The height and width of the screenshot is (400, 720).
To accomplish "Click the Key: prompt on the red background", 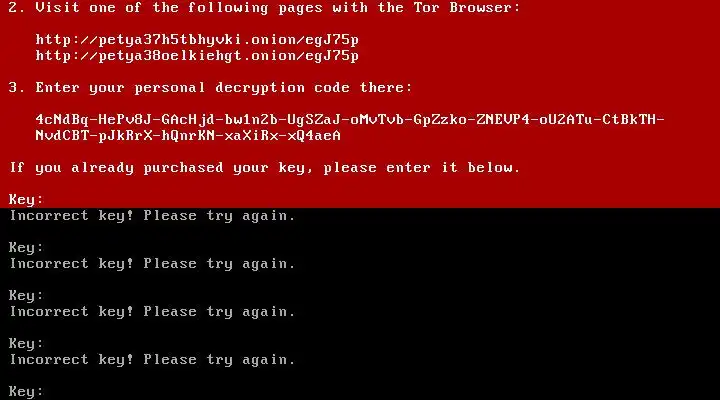I will point(26,200).
